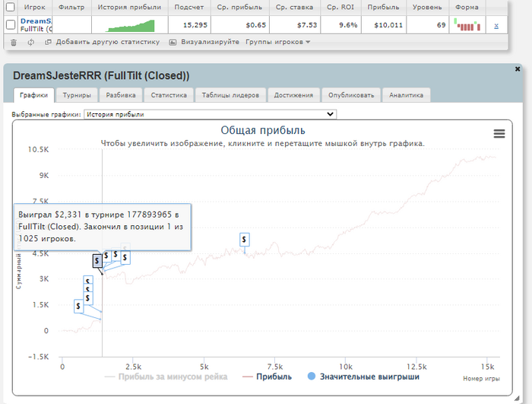Sort by Ср. ROI column header
Screen dimensions: 532x404
point(340,7)
